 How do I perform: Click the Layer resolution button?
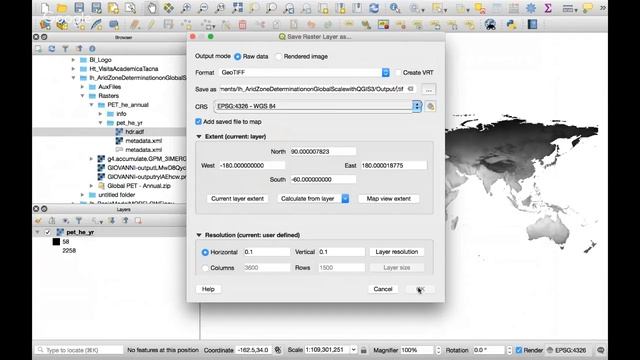click(x=397, y=252)
